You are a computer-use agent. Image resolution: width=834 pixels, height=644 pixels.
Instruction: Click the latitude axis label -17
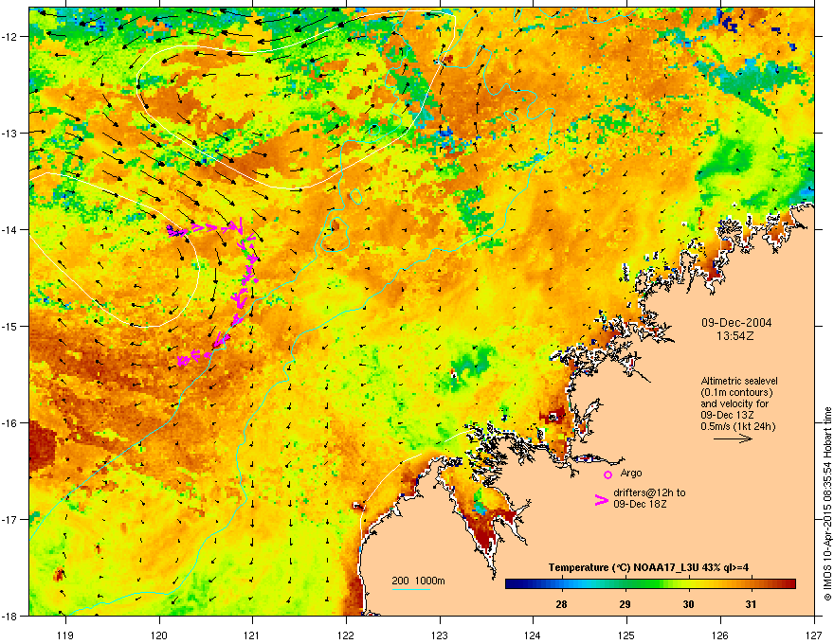(10, 519)
